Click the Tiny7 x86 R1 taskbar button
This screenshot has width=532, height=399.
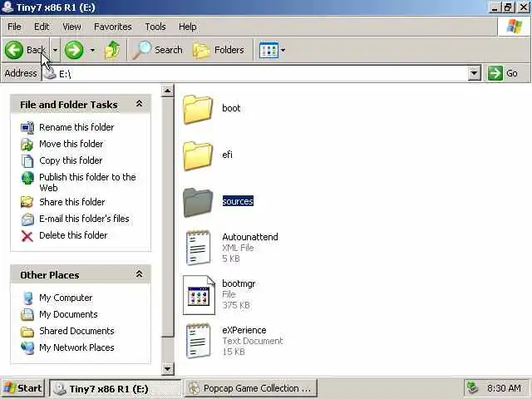point(116,388)
